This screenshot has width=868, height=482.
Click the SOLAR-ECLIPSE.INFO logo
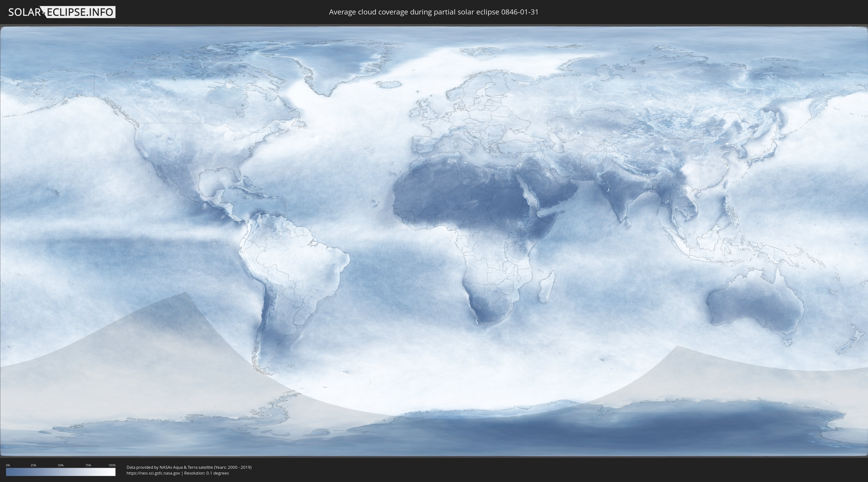(x=62, y=12)
